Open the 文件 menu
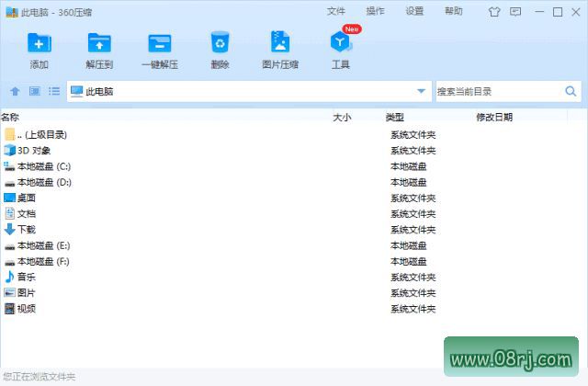 click(335, 11)
